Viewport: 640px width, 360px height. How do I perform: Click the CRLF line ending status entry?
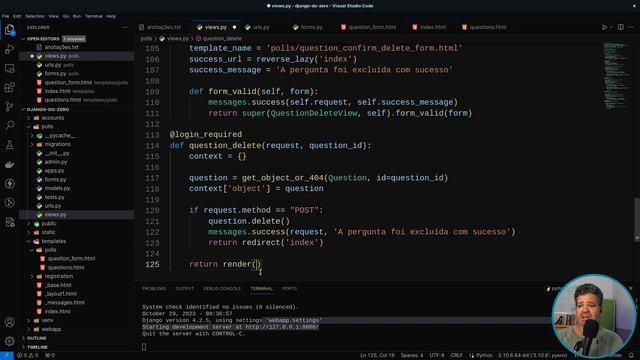(x=456, y=356)
